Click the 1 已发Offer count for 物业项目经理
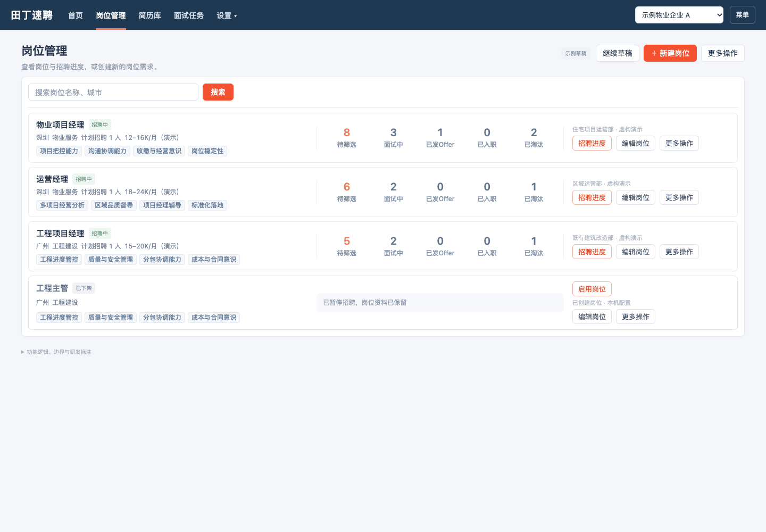 (440, 137)
